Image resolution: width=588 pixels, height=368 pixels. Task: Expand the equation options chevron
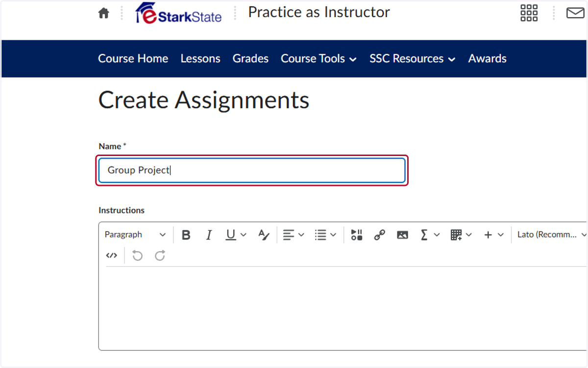[x=437, y=235]
